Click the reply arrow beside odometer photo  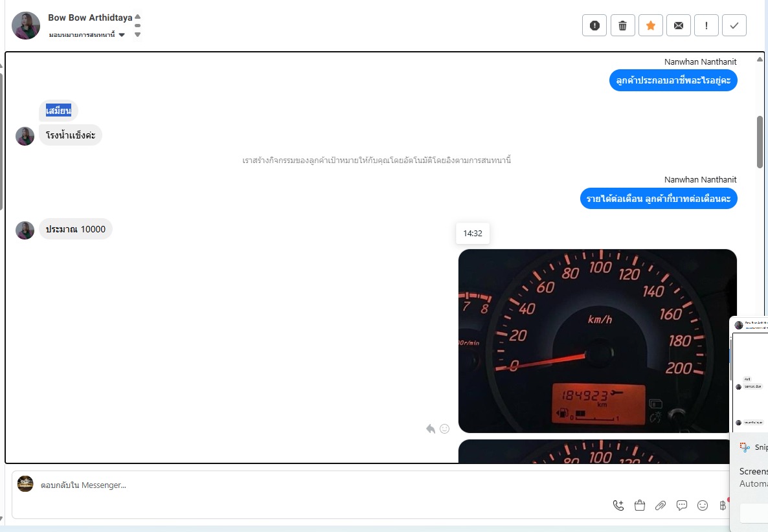431,428
